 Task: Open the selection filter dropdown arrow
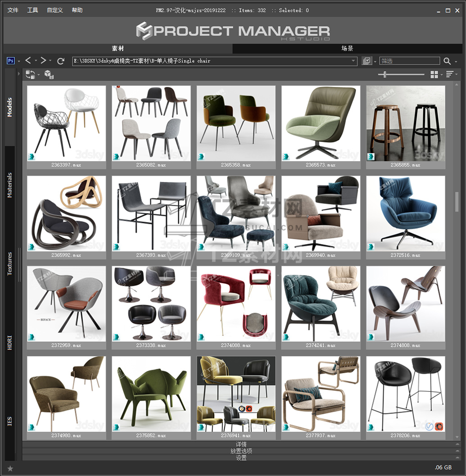click(x=375, y=61)
